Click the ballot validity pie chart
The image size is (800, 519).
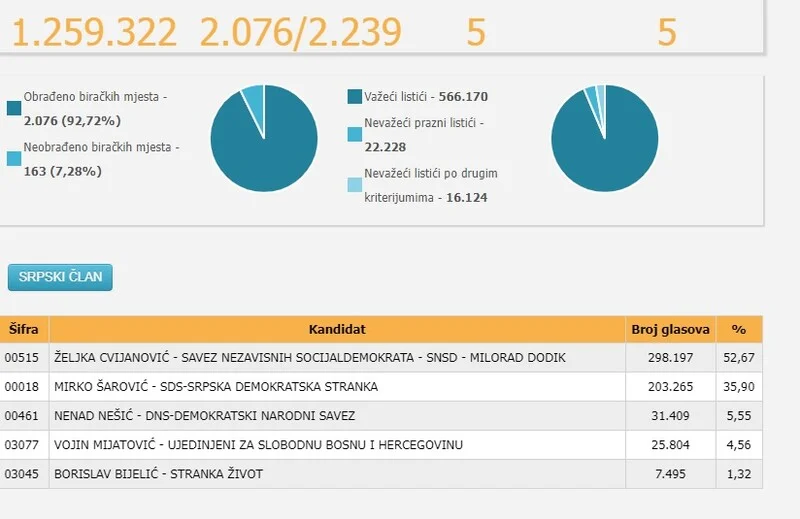pos(605,139)
